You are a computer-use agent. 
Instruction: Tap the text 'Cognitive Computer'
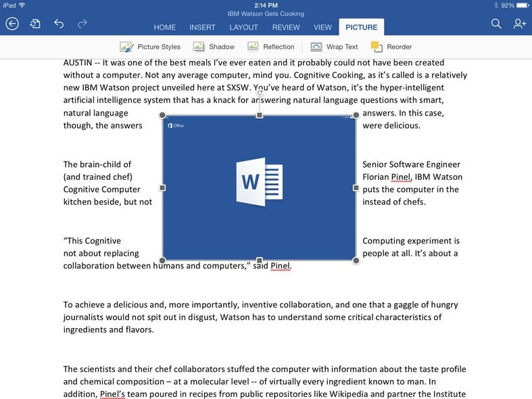(102, 189)
